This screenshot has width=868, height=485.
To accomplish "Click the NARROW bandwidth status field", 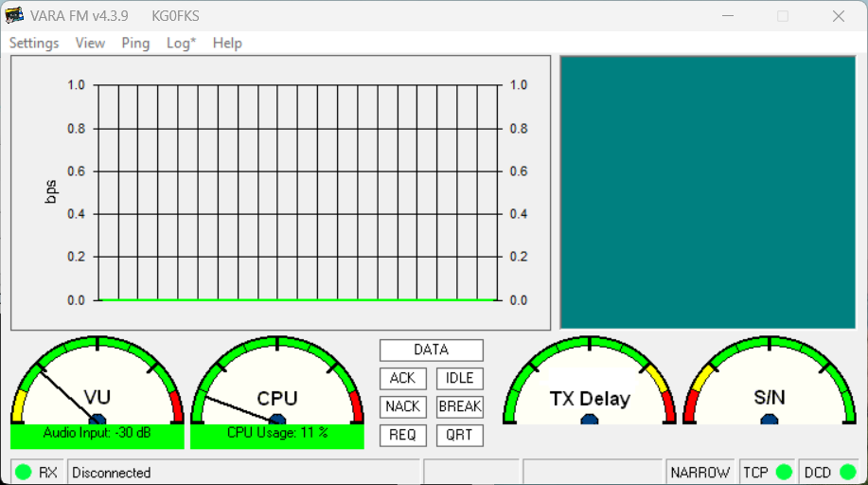I will 700,472.
